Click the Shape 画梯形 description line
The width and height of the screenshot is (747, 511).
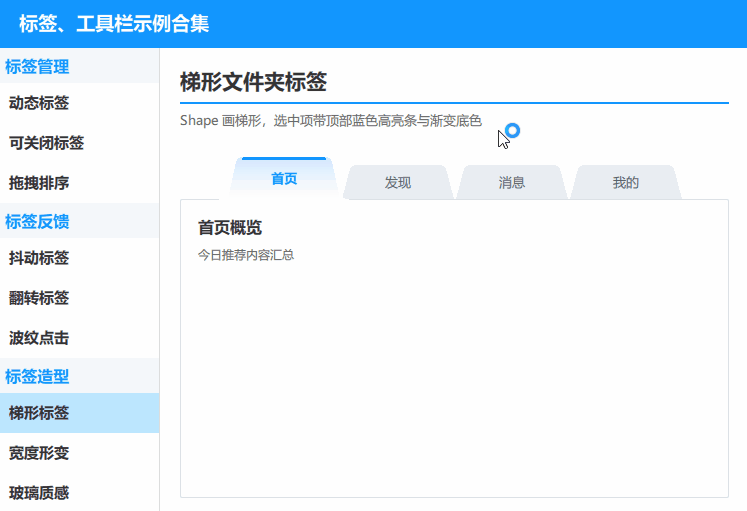click(x=331, y=121)
